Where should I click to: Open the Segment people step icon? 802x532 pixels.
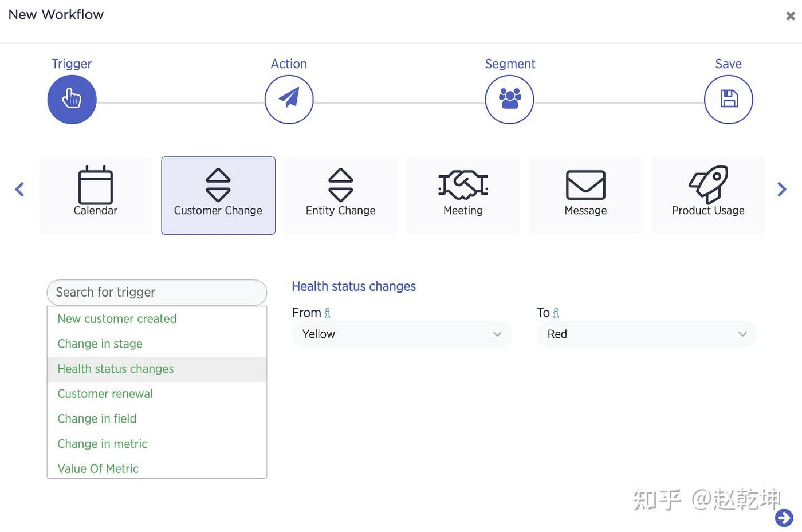coord(509,100)
